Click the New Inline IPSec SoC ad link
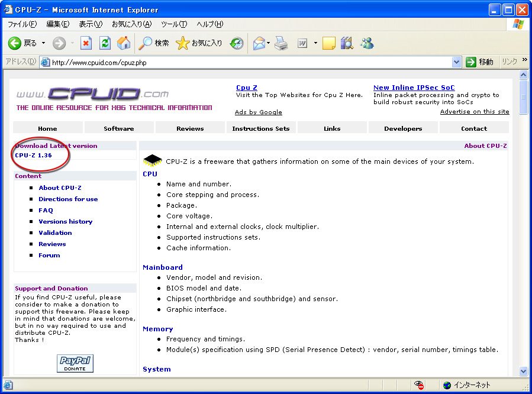532x394 pixels. coord(414,88)
